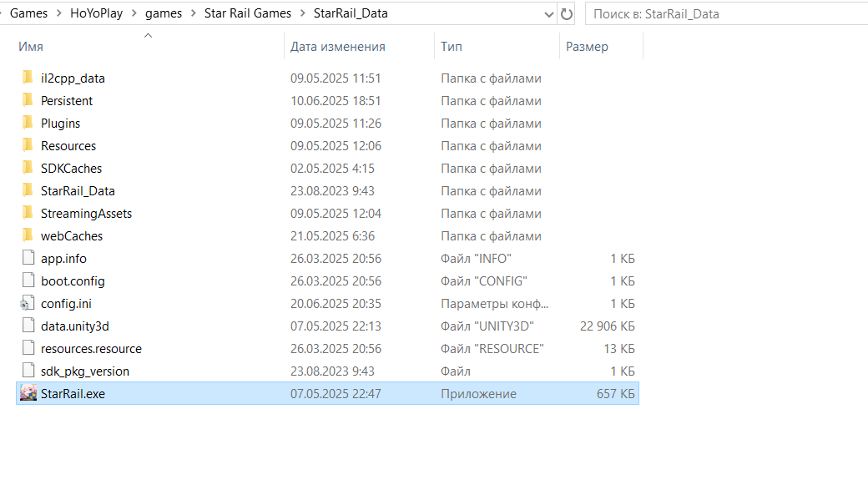Click the SDKCaches folder icon

point(28,168)
